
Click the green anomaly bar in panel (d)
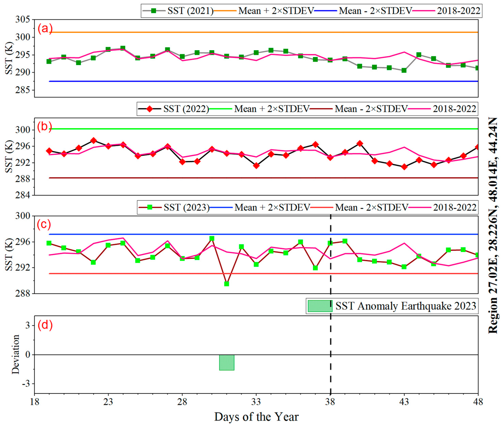point(227,363)
